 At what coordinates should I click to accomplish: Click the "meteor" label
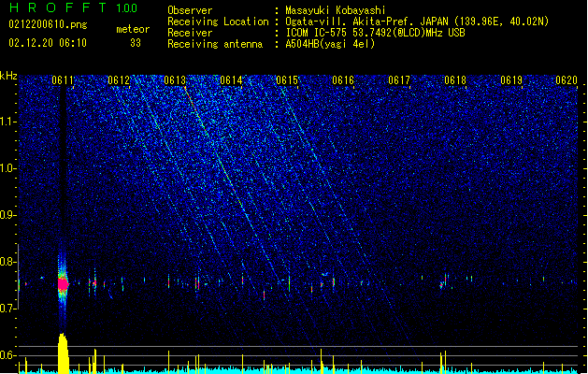[x=133, y=29]
